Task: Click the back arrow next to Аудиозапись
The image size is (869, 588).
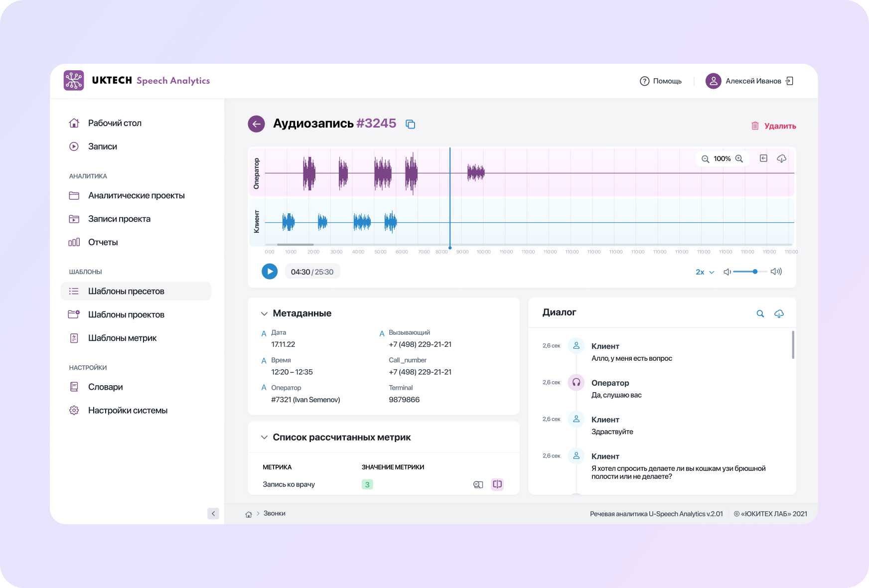Action: [256, 124]
